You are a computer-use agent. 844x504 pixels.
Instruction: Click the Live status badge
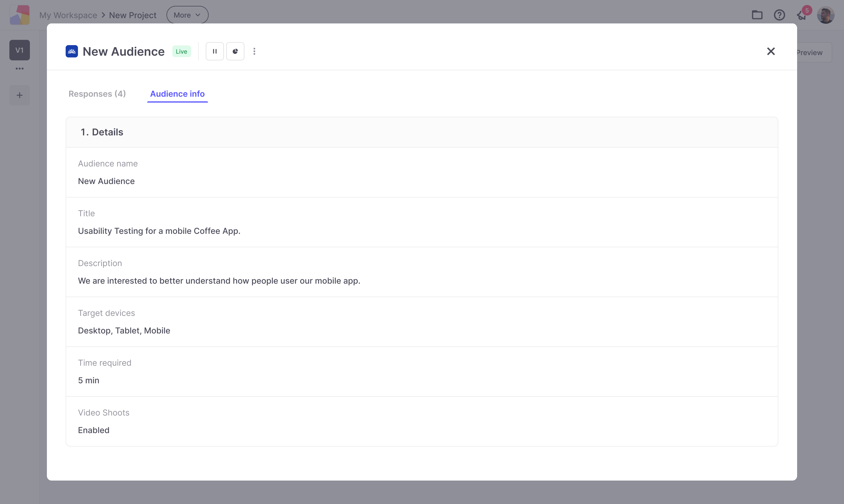coord(181,51)
